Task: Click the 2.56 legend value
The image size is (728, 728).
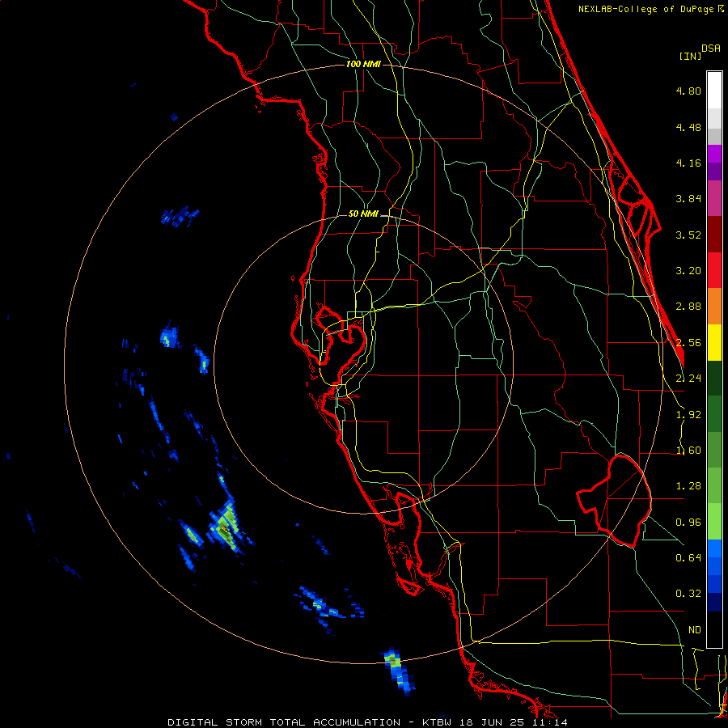Action: [x=688, y=343]
